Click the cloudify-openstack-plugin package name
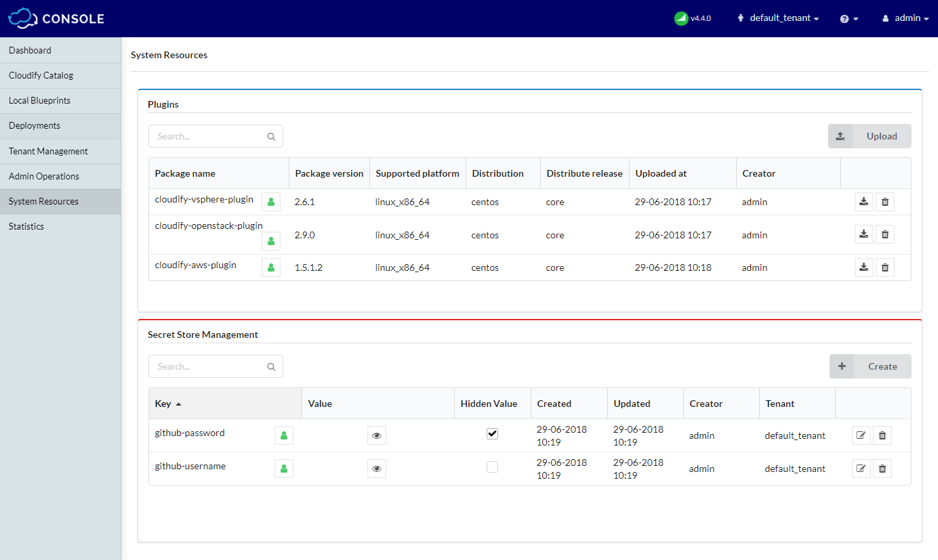938x560 pixels. pyautogui.click(x=209, y=225)
